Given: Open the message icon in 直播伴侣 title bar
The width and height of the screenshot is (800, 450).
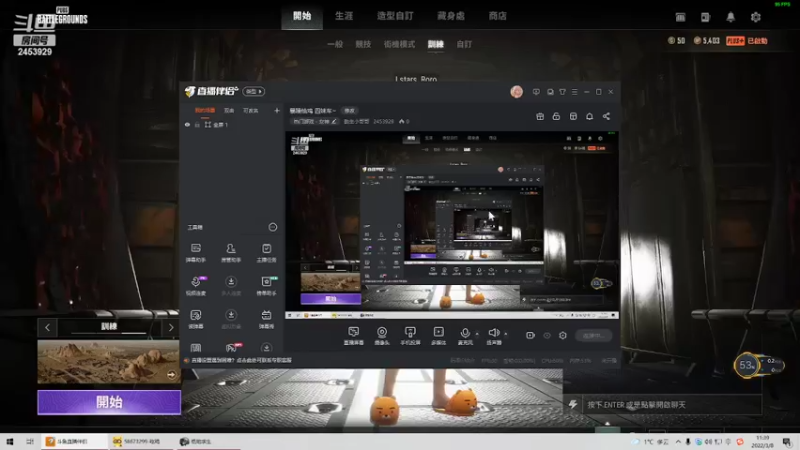Looking at the screenshot, I should coord(536,92).
